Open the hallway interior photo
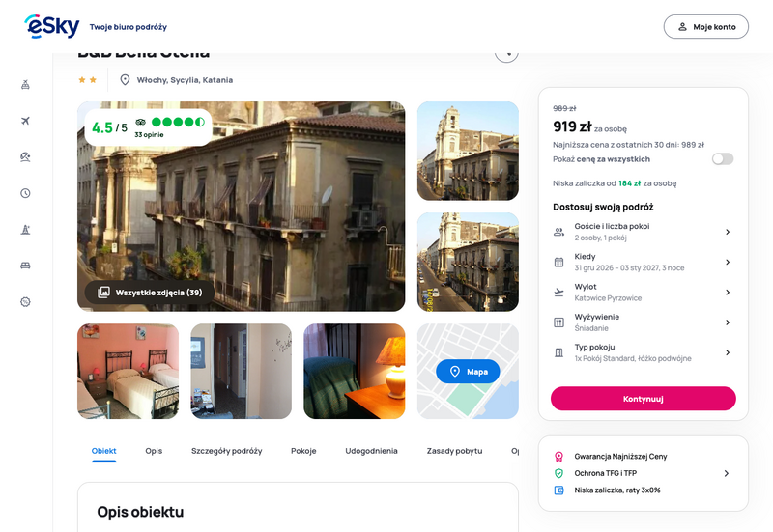Image resolution: width=773 pixels, height=532 pixels. [x=241, y=371]
